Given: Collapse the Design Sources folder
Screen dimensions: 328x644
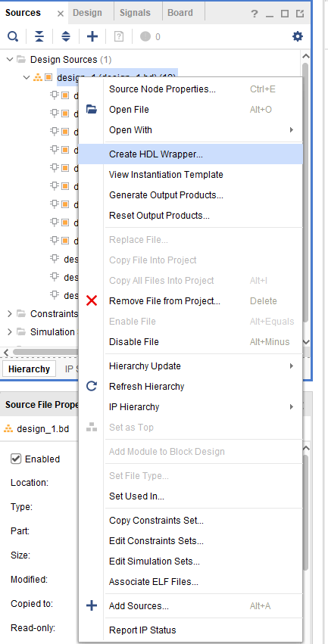Looking at the screenshot, I should 10,60.
